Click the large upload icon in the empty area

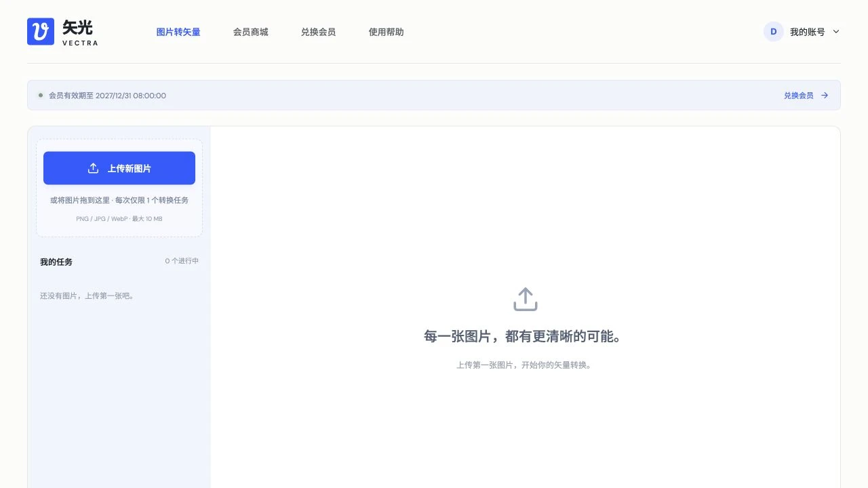[526, 300]
